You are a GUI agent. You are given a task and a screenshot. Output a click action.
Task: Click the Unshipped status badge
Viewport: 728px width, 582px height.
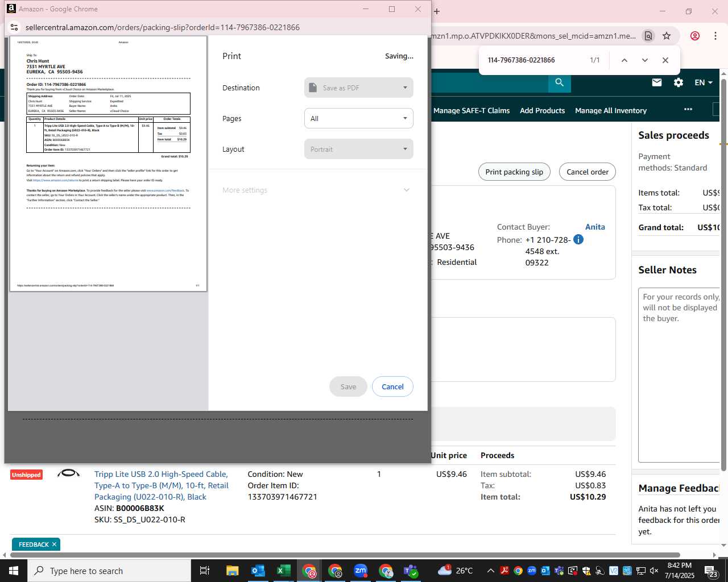pos(26,475)
